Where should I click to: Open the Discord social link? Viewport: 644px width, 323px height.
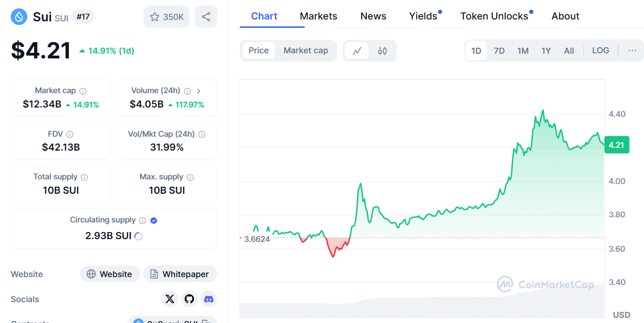209,299
